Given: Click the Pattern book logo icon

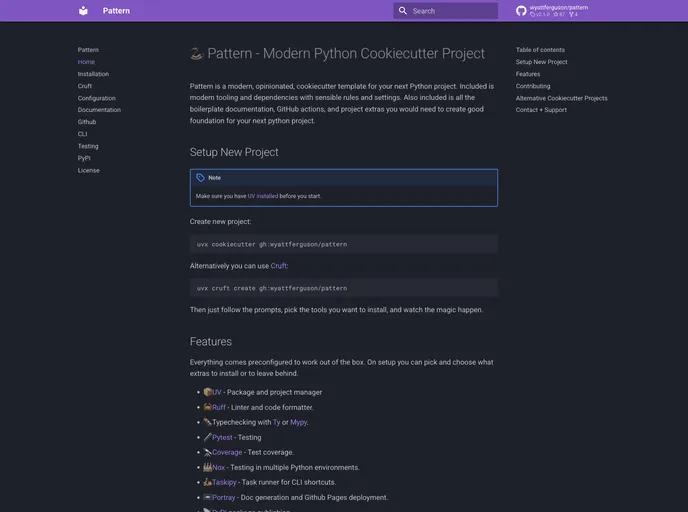Looking at the screenshot, I should coord(83,11).
